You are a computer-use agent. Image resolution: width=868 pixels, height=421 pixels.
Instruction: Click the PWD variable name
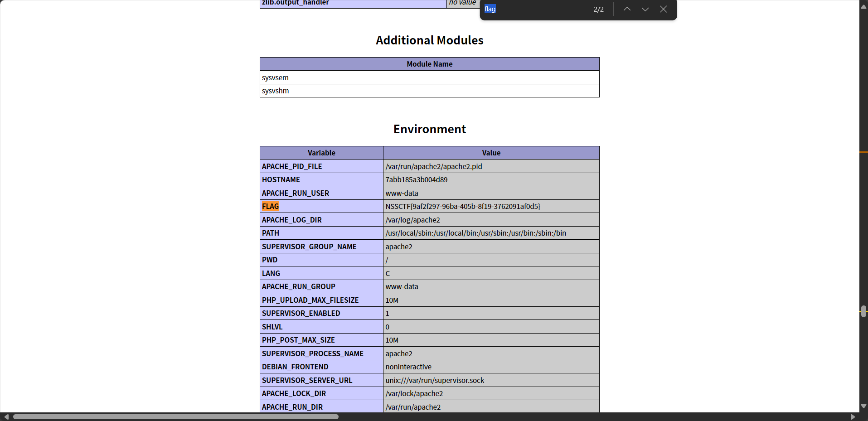[270, 260]
